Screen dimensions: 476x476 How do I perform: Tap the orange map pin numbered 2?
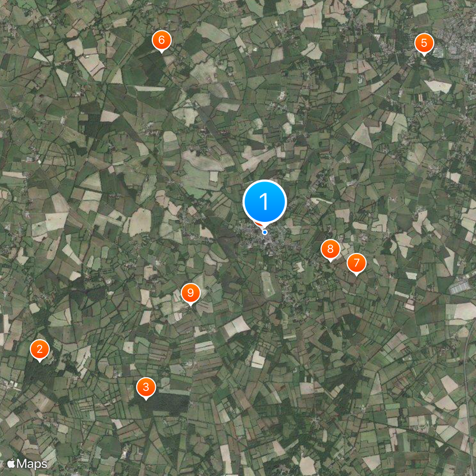click(x=40, y=349)
